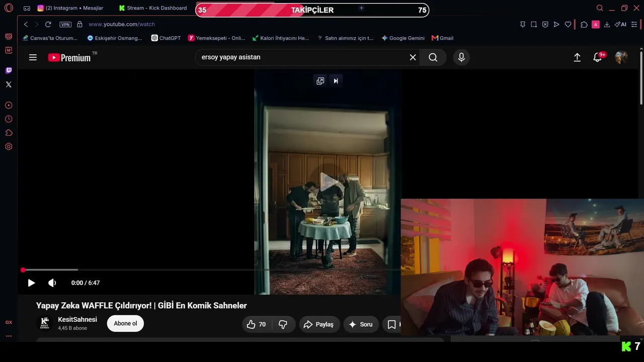The height and width of the screenshot is (362, 644).
Task: Click the skip-to-next overlay icon
Action: coord(336,81)
